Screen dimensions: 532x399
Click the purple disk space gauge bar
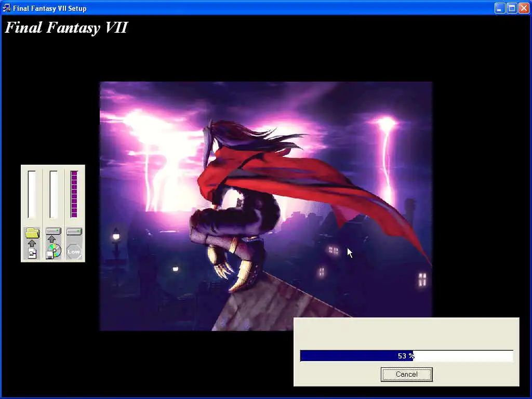pos(74,194)
